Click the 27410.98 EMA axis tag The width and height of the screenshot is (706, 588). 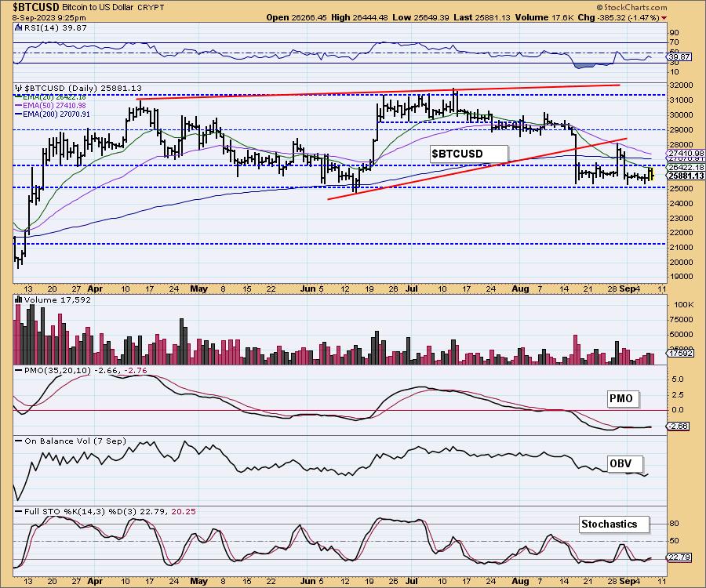point(686,154)
